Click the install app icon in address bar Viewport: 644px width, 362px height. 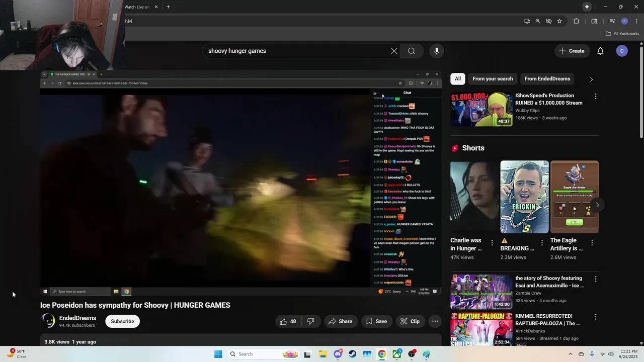pos(527,21)
